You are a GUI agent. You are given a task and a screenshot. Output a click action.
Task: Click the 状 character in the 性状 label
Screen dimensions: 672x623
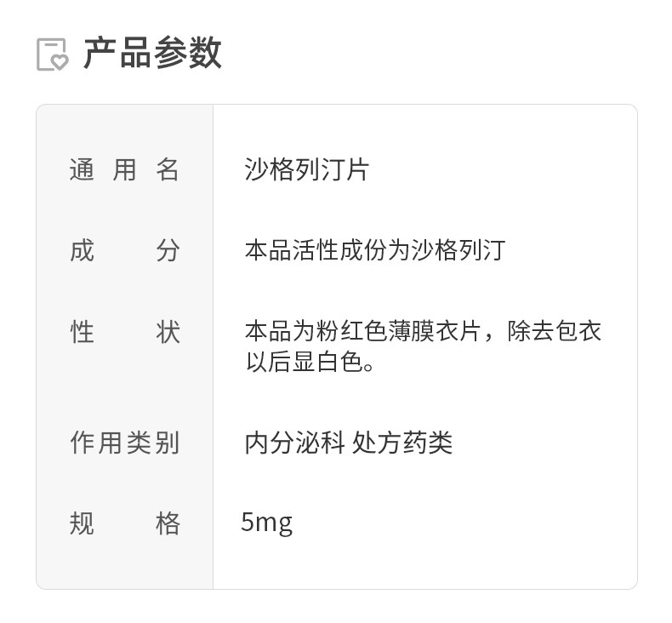click(x=168, y=332)
